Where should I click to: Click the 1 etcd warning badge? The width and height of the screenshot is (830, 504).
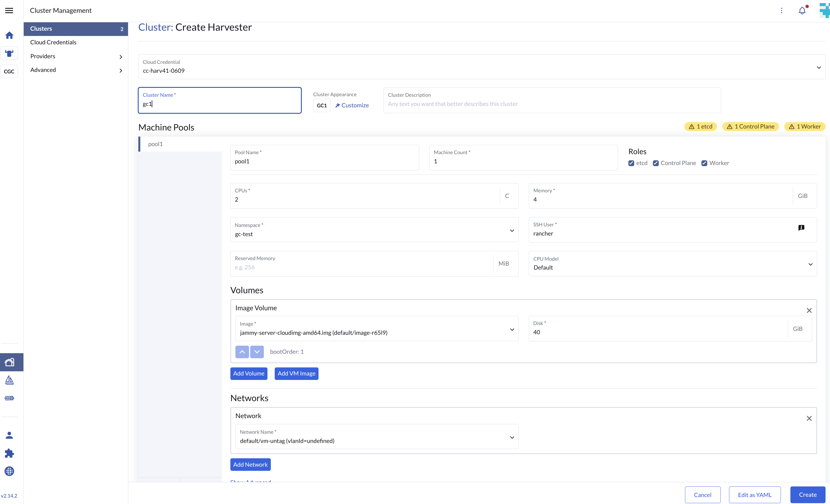701,127
